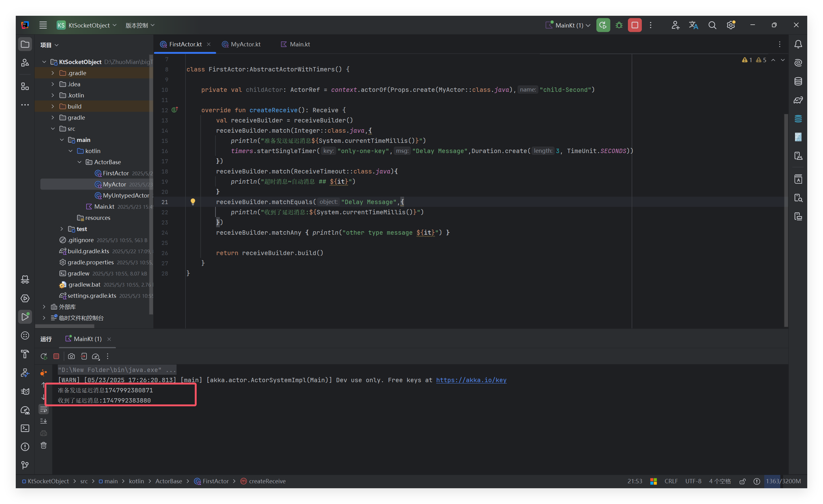Close the FirstActor.kt tab
The image size is (823, 504).
click(x=208, y=44)
